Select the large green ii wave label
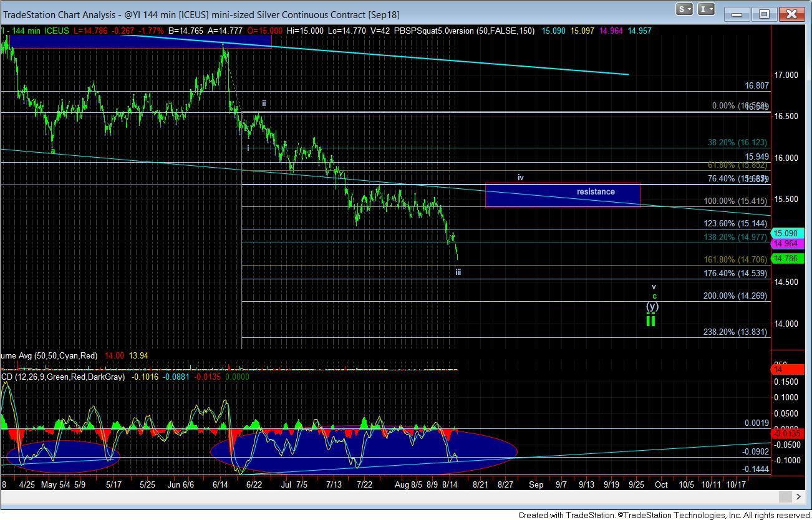This screenshot has height=520, width=812. [650, 320]
